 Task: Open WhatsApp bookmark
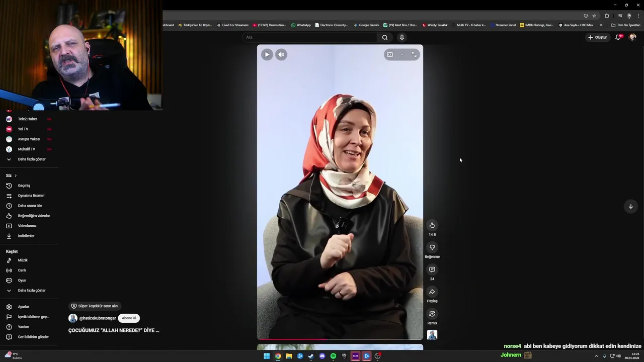[301, 25]
